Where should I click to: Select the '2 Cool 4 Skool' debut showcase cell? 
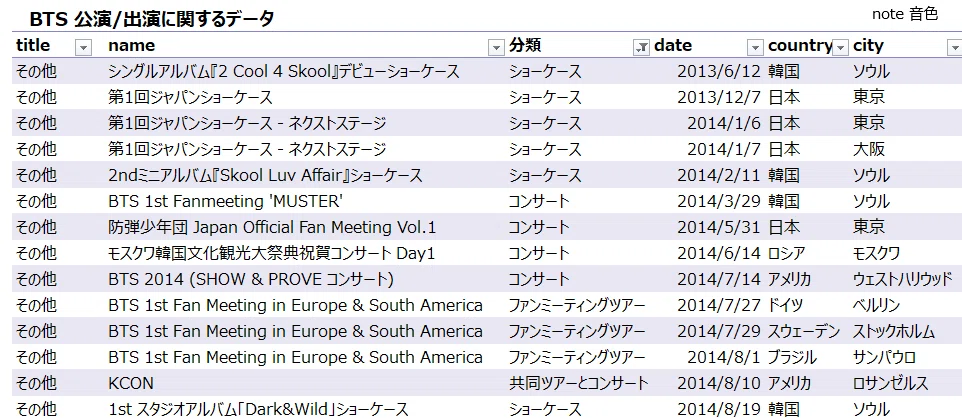coord(306,71)
